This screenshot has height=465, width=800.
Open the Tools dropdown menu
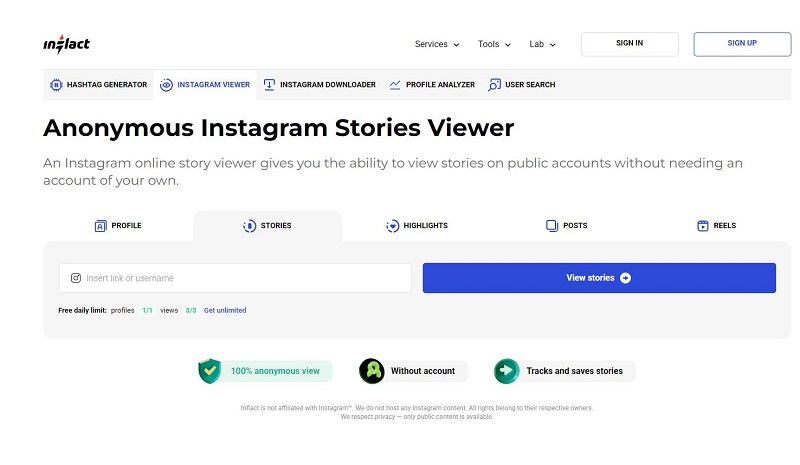pyautogui.click(x=494, y=44)
